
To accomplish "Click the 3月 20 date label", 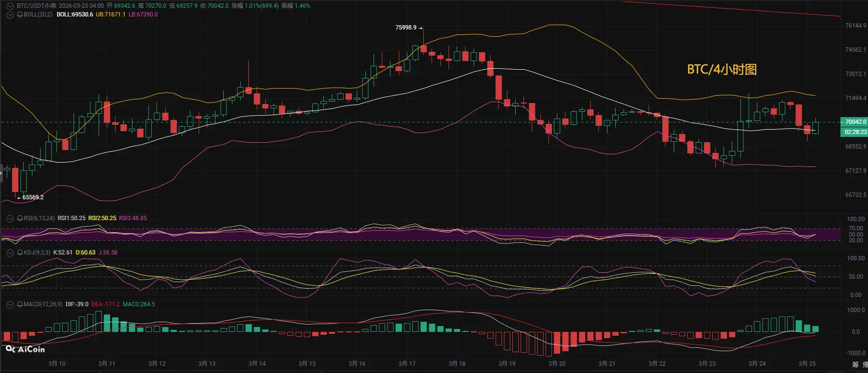I will click(557, 364).
